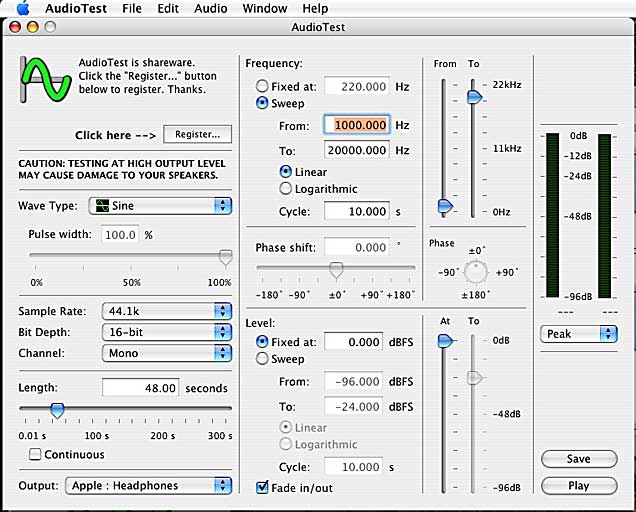The image size is (636, 512).
Task: Click the frequency To vertical slider thumb
Action: pyautogui.click(x=474, y=97)
